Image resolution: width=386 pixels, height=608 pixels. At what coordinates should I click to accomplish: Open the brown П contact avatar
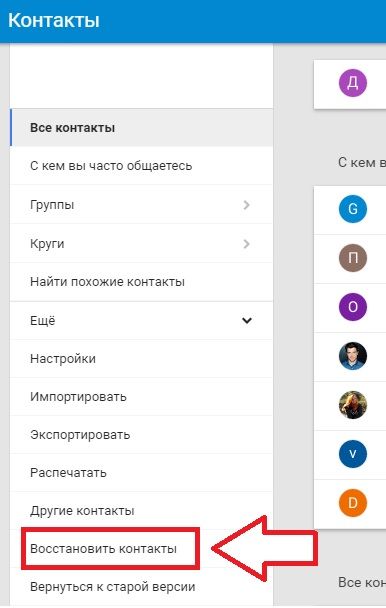click(353, 258)
